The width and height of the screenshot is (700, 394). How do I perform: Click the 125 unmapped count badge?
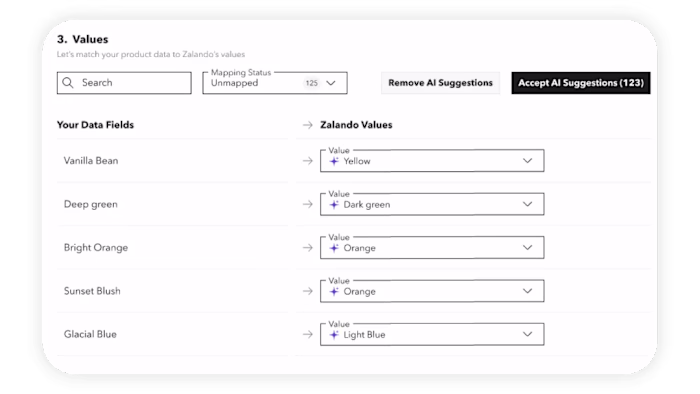312,83
